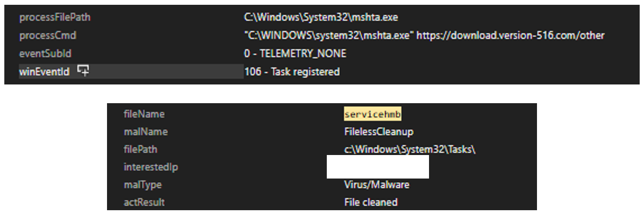Select the mshta.exe process file path value
The height and width of the screenshot is (215, 644).
tap(321, 18)
